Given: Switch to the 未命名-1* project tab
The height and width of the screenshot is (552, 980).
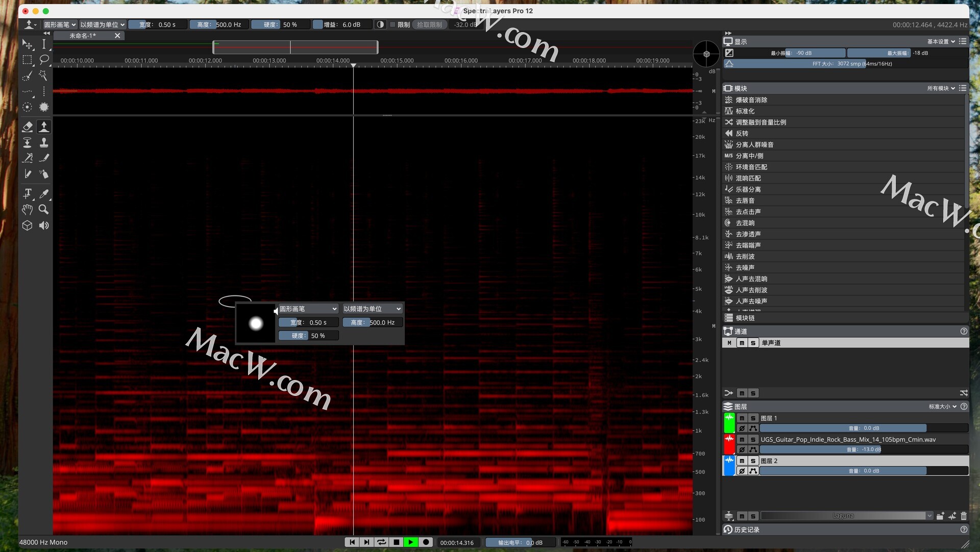Looking at the screenshot, I should pyautogui.click(x=83, y=36).
